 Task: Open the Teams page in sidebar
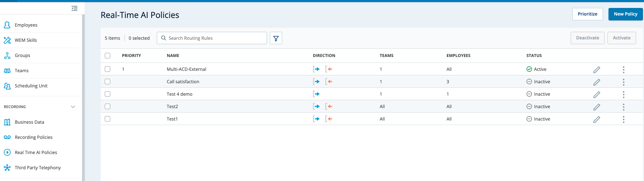tap(22, 70)
